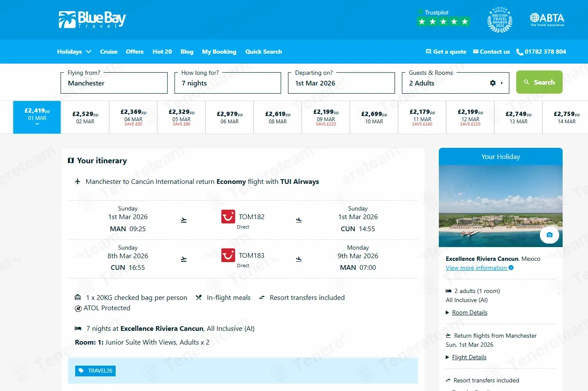Go to My Booking

219,52
